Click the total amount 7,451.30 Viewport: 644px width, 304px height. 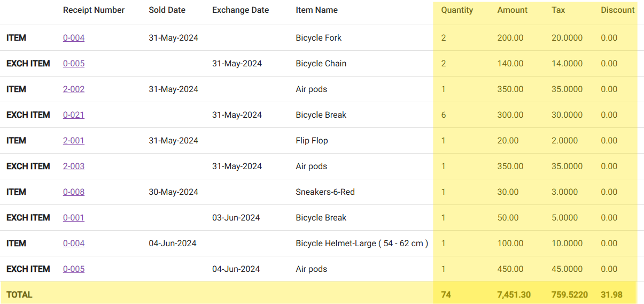(x=514, y=295)
